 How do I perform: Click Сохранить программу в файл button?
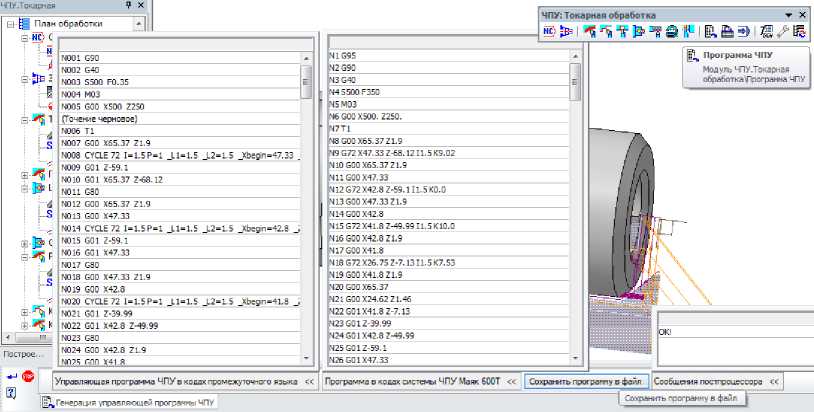(x=586, y=381)
